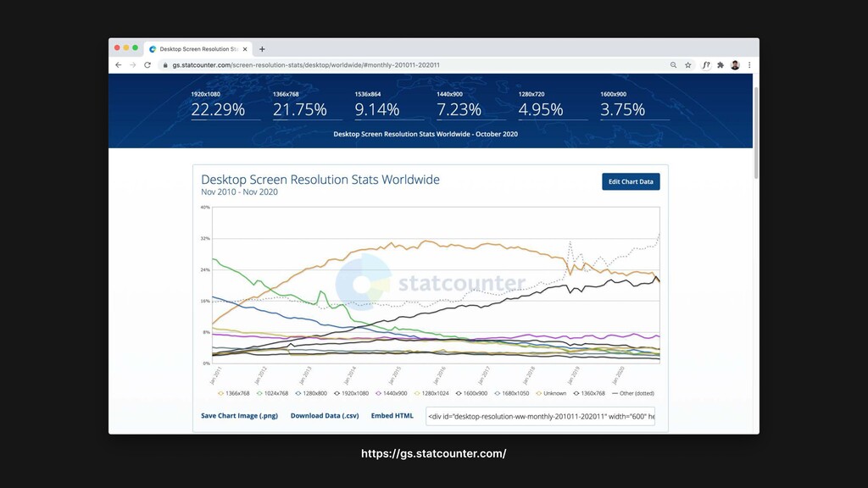The width and height of the screenshot is (868, 488).
Task: Click the 9.14% stat for 1536x864
Action: pos(377,109)
